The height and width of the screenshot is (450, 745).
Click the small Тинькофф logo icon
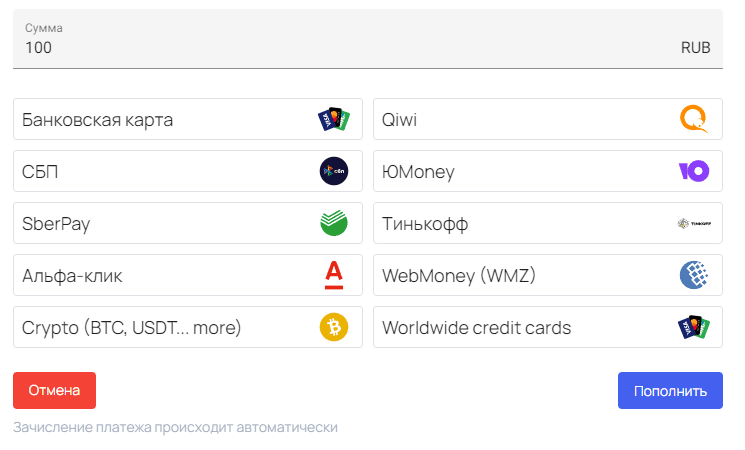pos(694,223)
